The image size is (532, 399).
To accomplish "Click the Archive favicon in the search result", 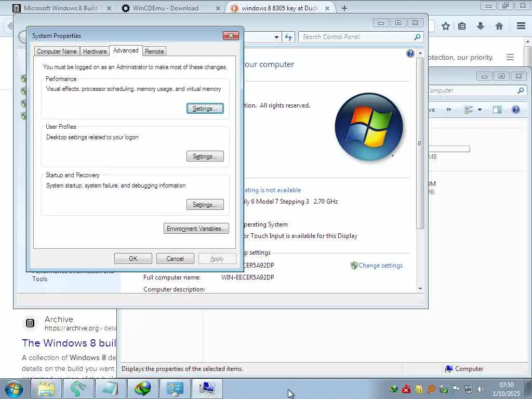I will 30,323.
